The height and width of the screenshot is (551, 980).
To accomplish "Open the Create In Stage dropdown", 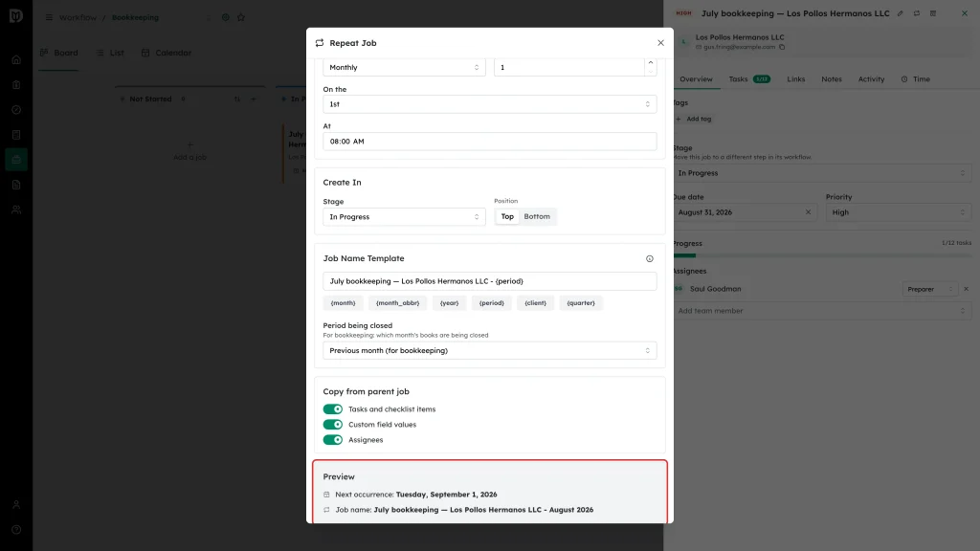I will pyautogui.click(x=404, y=217).
